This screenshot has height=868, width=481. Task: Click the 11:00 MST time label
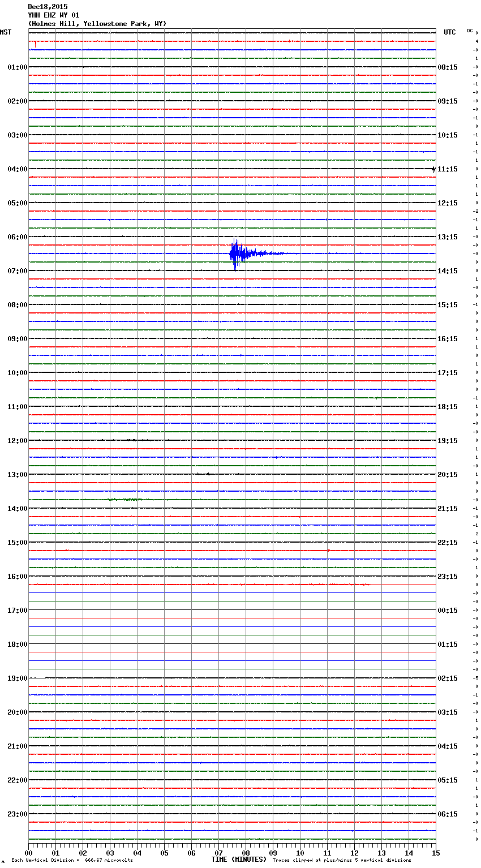click(17, 407)
